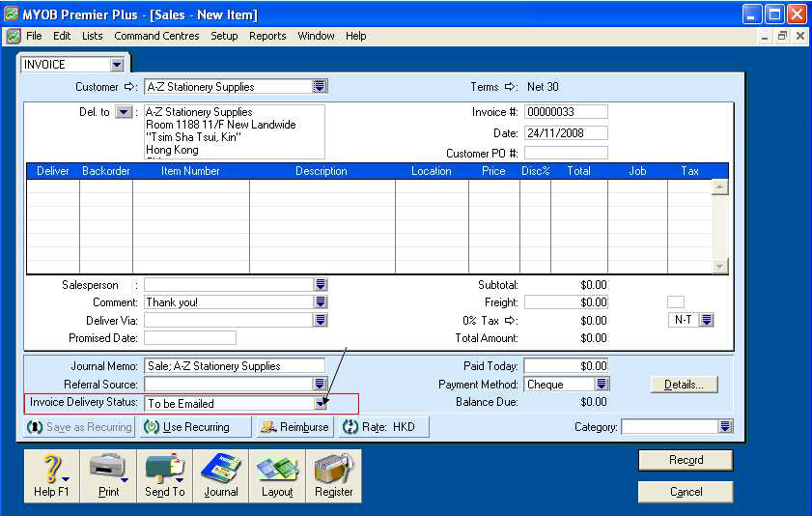Click the Deliver column header
Screen dimensions: 812x516
point(53,171)
